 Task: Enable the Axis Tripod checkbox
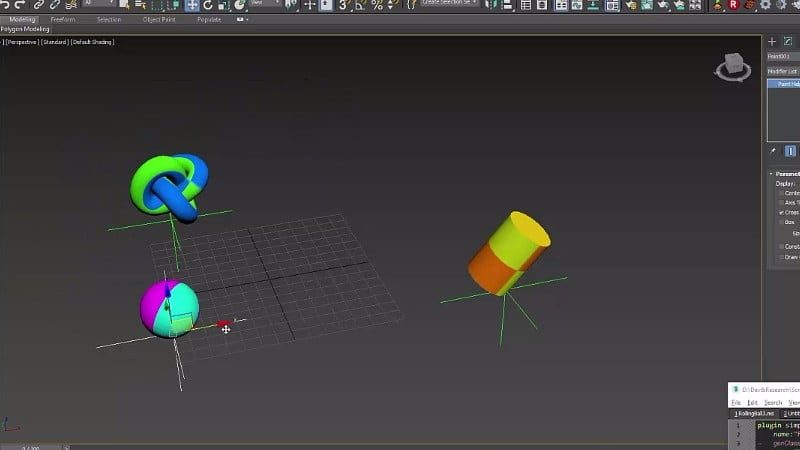[x=782, y=202]
